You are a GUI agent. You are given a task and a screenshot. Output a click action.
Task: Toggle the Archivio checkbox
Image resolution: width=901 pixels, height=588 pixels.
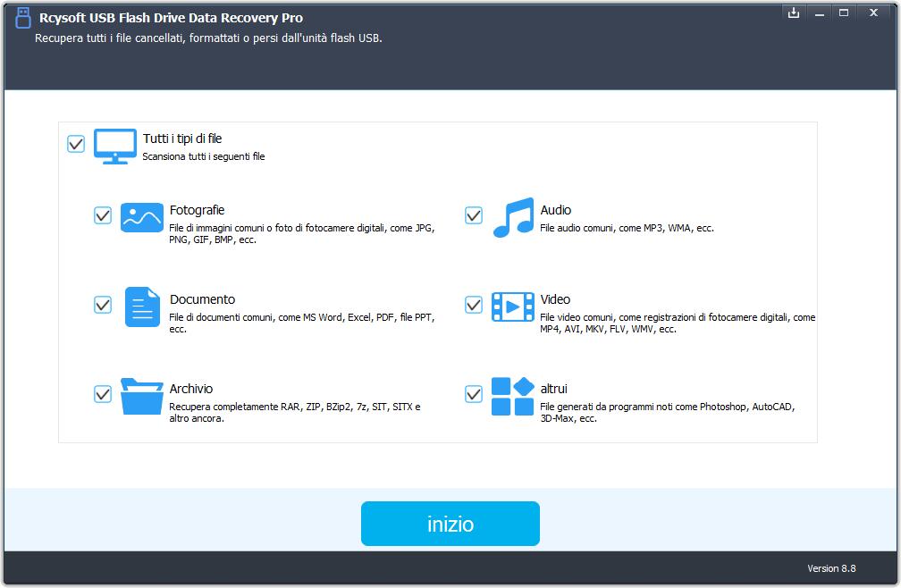(x=103, y=394)
